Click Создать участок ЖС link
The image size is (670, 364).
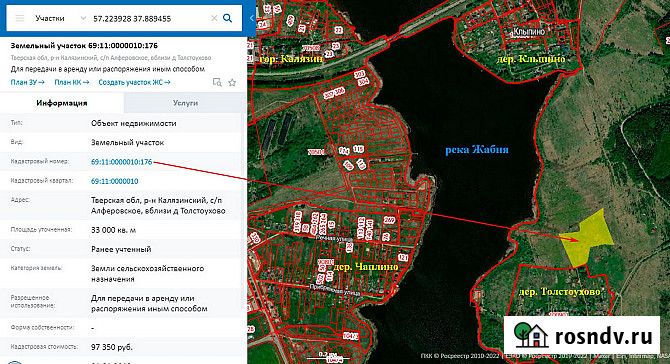tap(134, 82)
